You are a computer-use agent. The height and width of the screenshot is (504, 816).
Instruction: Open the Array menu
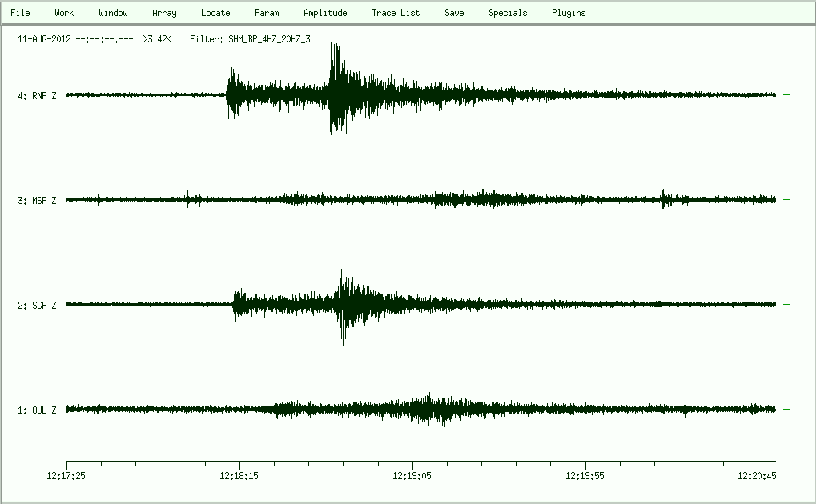point(164,13)
